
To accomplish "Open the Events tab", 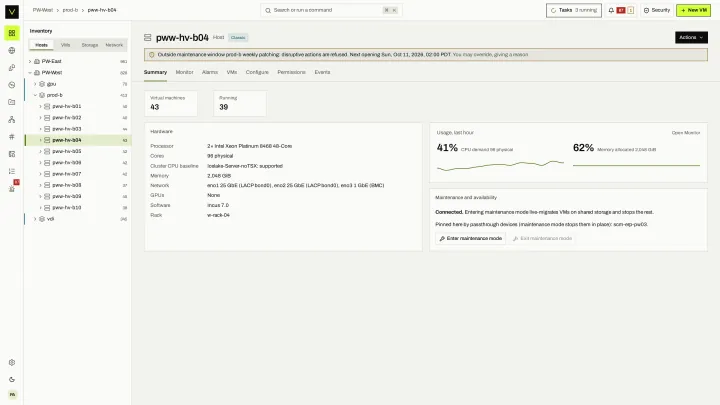I will [322, 72].
